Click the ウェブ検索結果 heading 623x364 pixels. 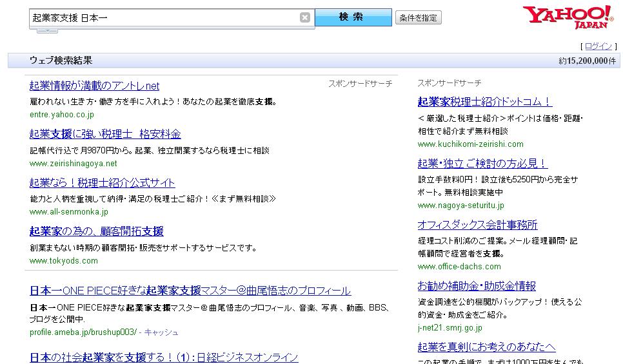(x=61, y=61)
